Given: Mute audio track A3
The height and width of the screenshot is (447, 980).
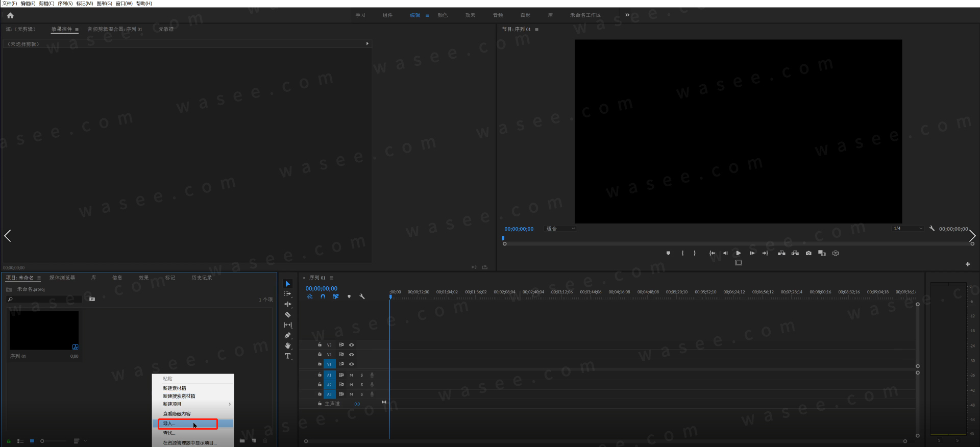Looking at the screenshot, I should click(351, 394).
